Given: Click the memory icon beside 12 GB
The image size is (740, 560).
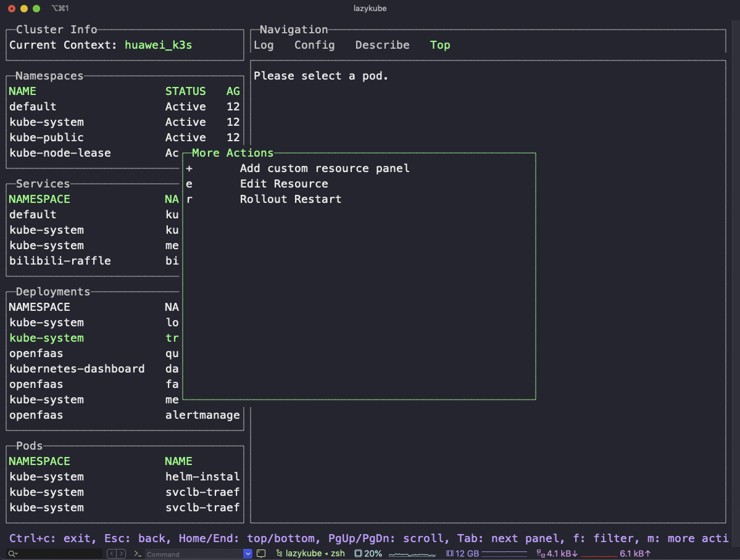Looking at the screenshot, I should click(x=450, y=553).
